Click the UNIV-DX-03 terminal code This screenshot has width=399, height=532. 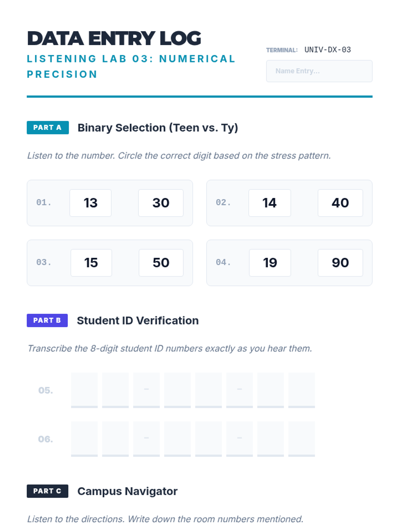click(x=328, y=50)
